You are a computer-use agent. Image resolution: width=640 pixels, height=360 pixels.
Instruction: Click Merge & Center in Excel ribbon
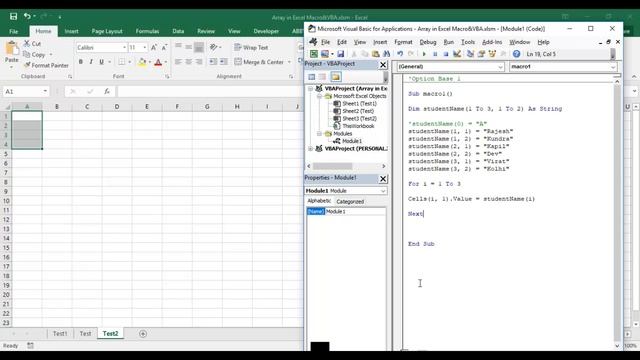260,62
